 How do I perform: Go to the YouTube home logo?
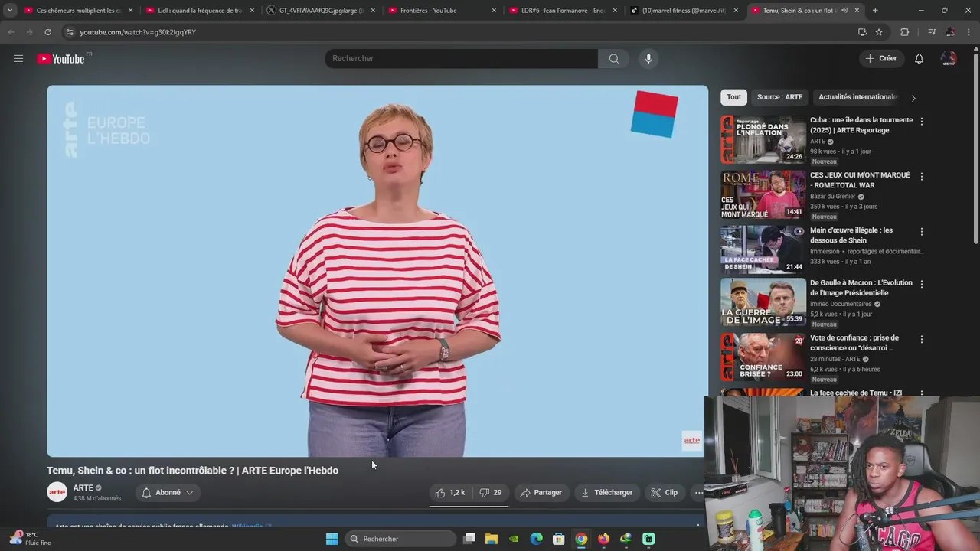pos(60,59)
